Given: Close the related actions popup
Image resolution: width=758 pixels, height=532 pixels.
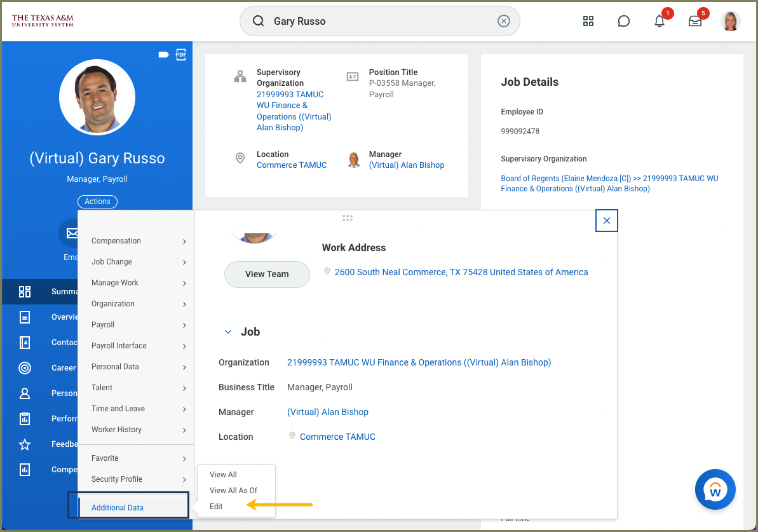Looking at the screenshot, I should 606,221.
